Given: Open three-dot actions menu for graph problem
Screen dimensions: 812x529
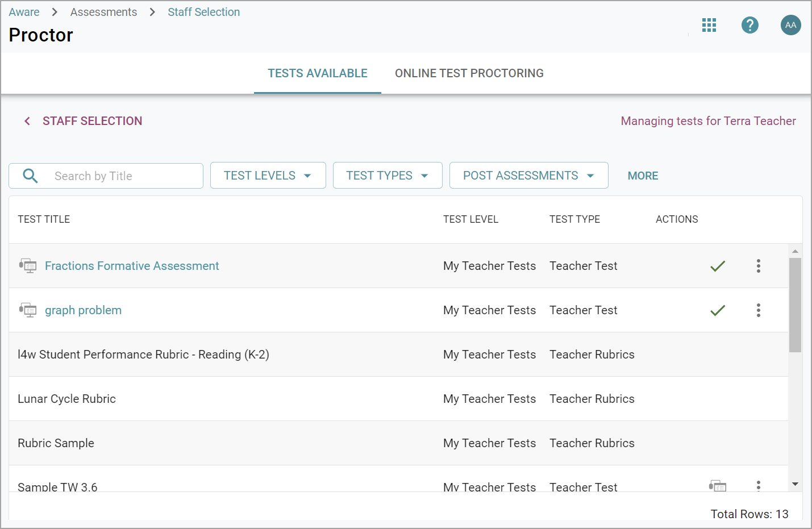Looking at the screenshot, I should 758,310.
